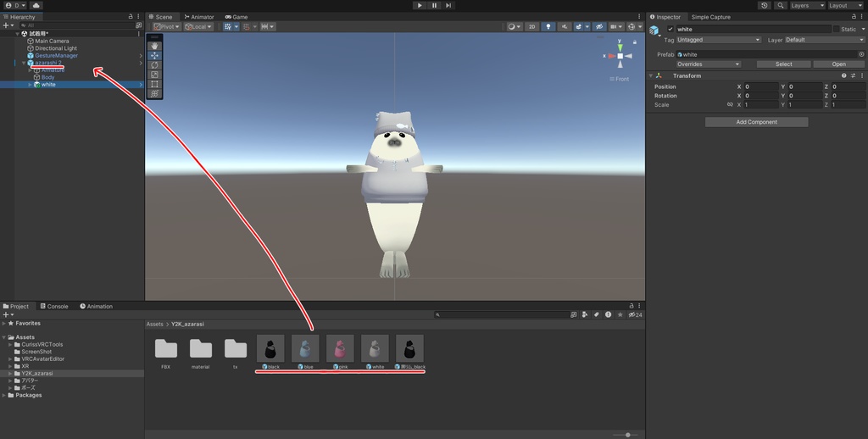Image resolution: width=868 pixels, height=439 pixels.
Task: Open the cloud services icon
Action: 36,5
